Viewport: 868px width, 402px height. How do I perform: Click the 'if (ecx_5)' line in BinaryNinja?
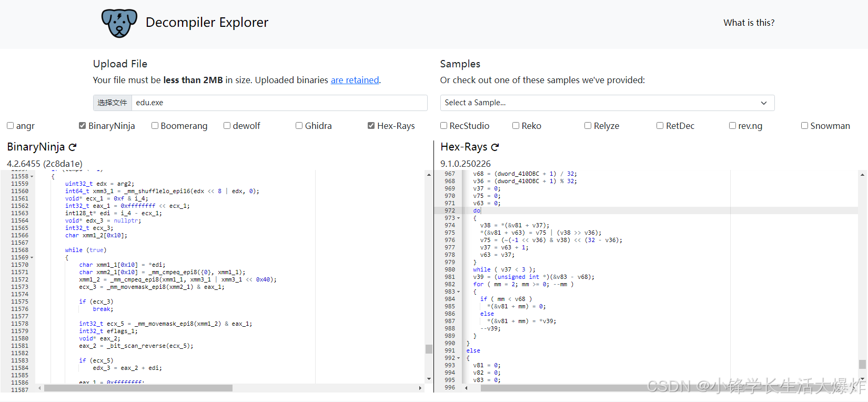point(96,361)
